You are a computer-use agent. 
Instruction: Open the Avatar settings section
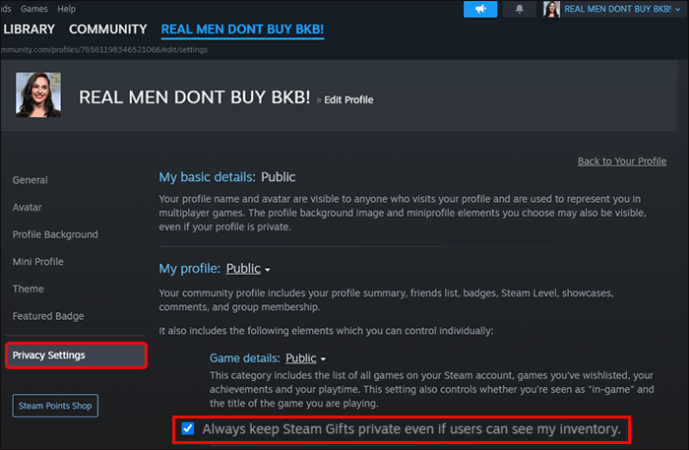[27, 207]
